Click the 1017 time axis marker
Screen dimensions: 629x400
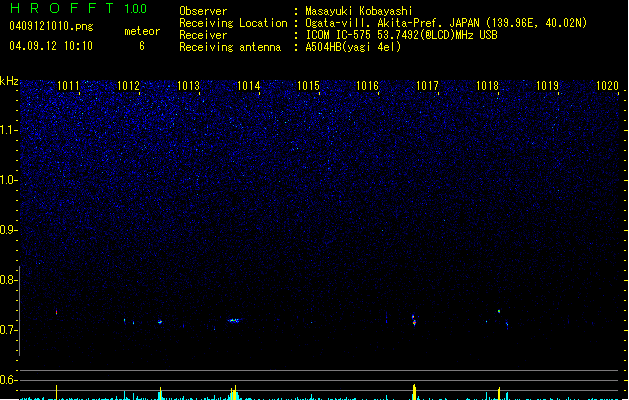point(427,86)
